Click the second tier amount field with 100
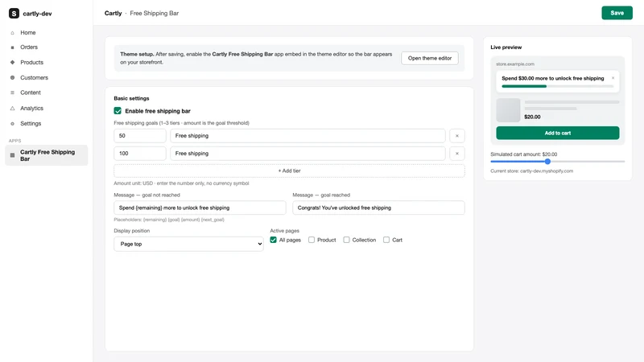The width and height of the screenshot is (644, 362). [139, 154]
